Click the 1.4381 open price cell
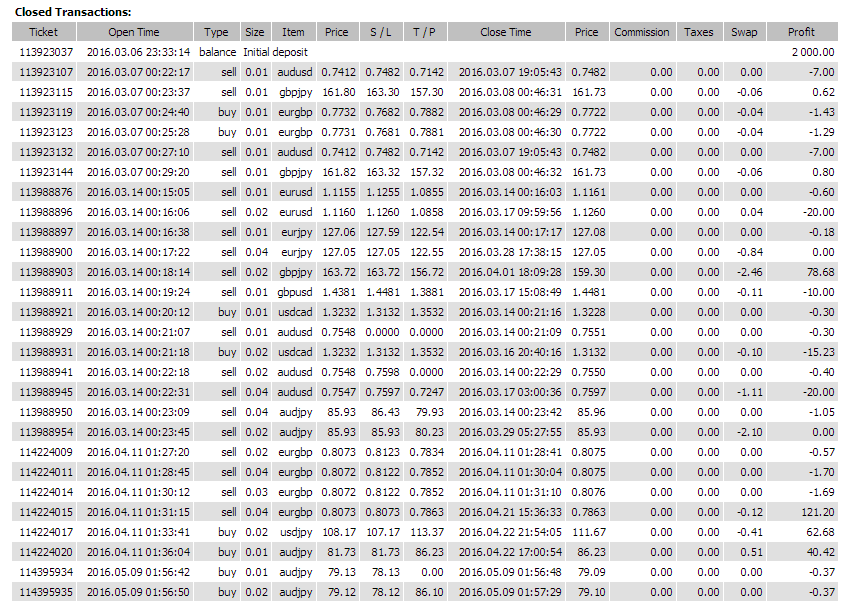The width and height of the screenshot is (847, 603). click(339, 292)
